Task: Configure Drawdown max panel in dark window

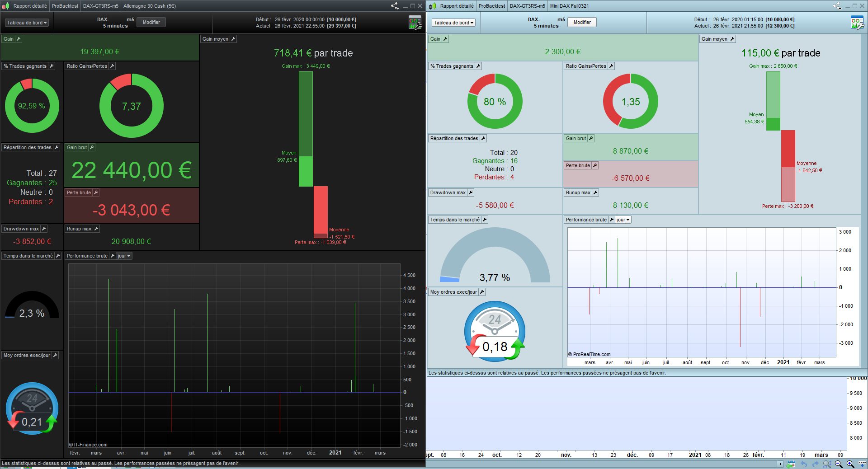Action: (44, 229)
